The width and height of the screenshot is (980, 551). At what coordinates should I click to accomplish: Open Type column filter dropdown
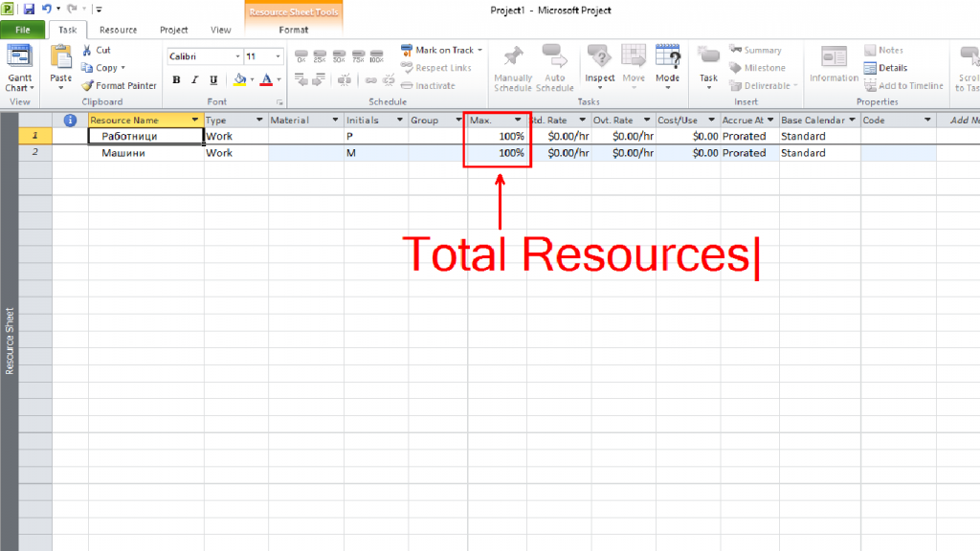[x=259, y=120]
